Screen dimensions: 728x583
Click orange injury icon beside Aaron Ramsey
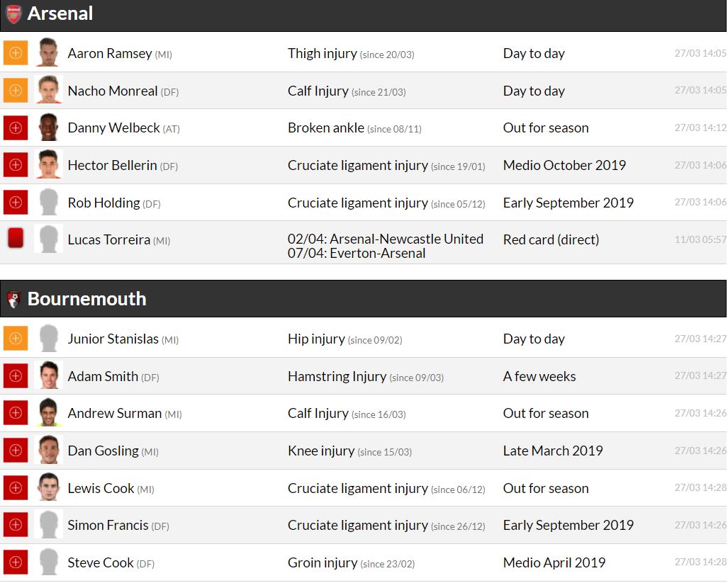[16, 53]
